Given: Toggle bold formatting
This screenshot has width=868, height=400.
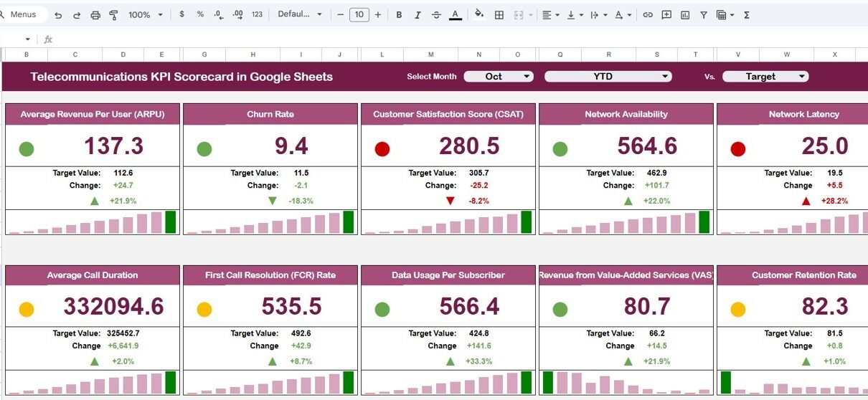Looking at the screenshot, I should tap(400, 14).
